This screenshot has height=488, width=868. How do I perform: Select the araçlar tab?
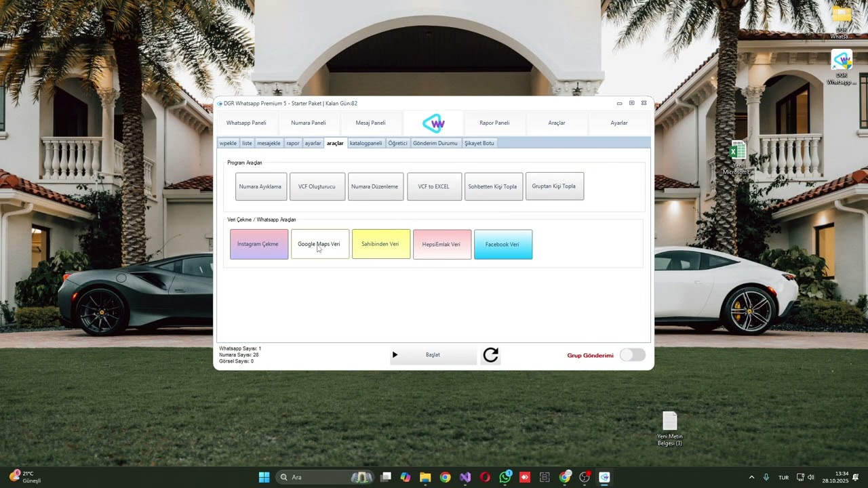[335, 143]
